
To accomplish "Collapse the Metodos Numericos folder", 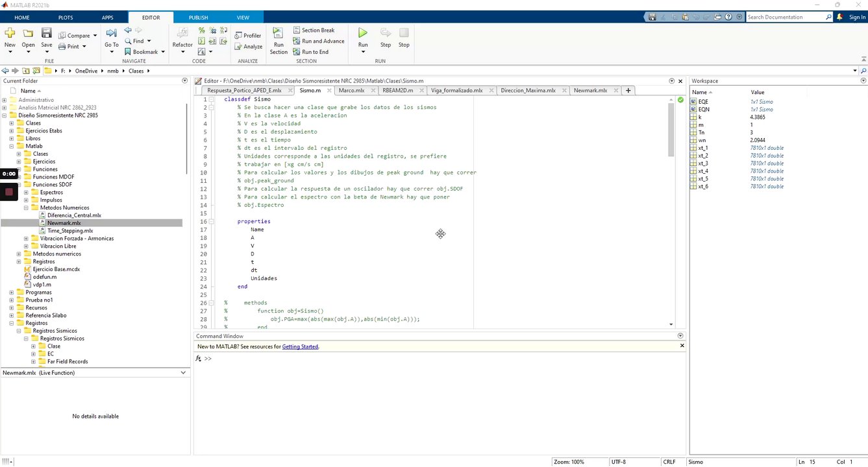I will pos(27,208).
